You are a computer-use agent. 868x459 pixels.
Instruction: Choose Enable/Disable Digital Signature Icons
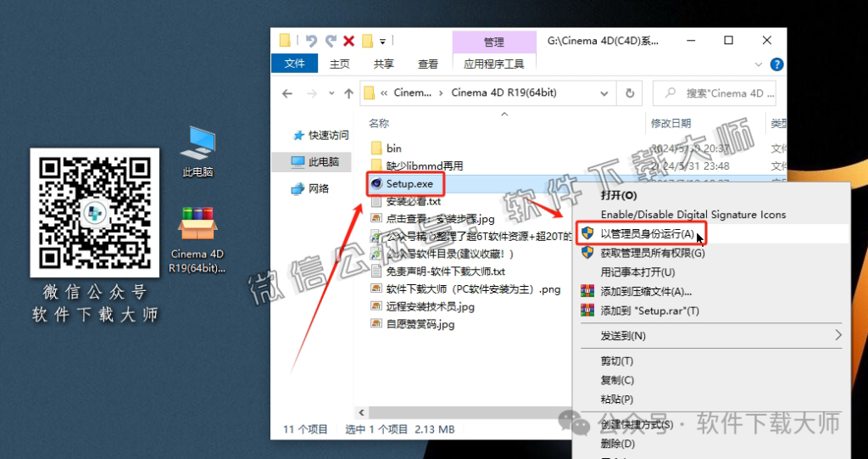tap(693, 215)
